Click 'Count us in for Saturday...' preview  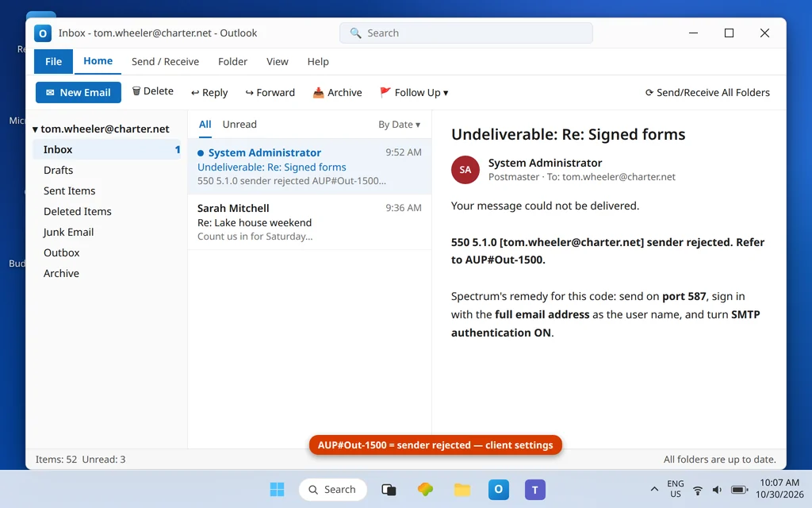pyautogui.click(x=255, y=237)
